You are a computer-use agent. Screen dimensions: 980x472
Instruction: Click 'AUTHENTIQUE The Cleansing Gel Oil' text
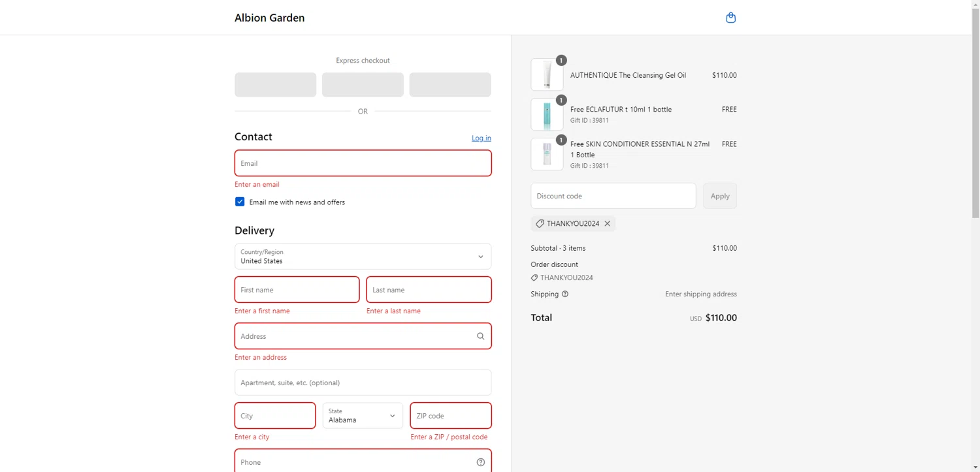tap(628, 76)
